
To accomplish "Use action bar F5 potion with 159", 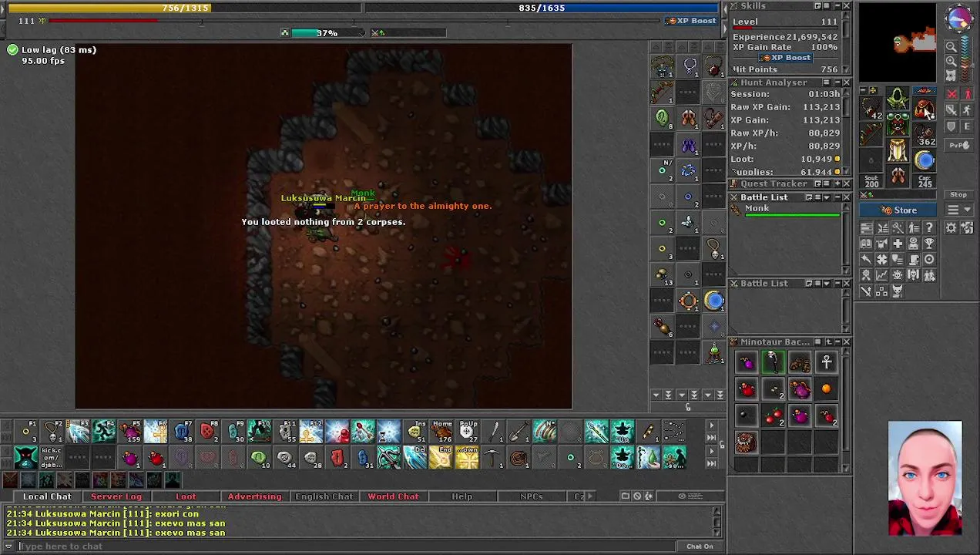I will 130,432.
